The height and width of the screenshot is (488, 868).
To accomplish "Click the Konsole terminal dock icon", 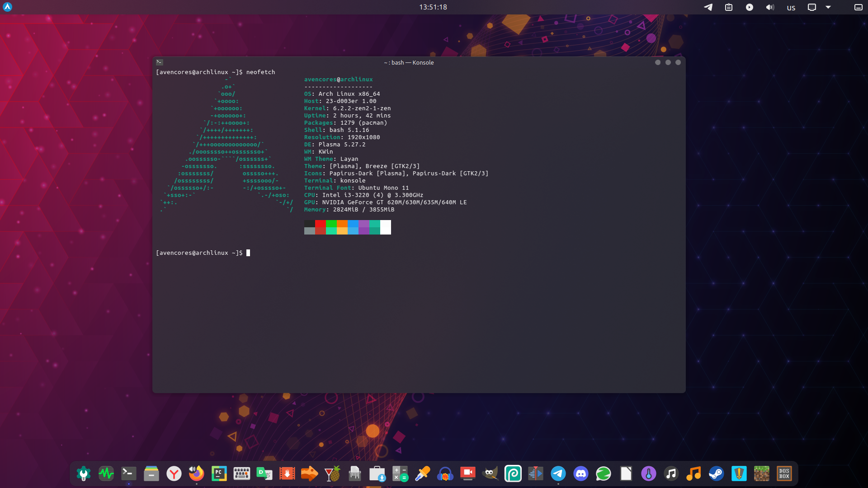I will [128, 474].
